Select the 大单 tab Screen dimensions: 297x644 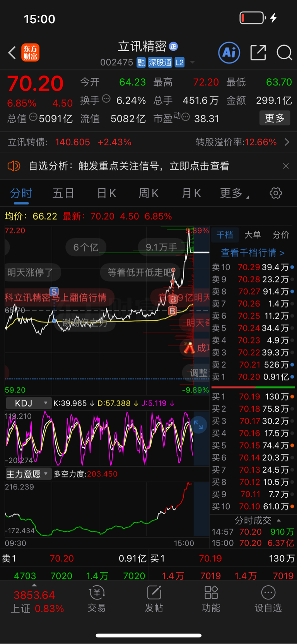click(253, 235)
